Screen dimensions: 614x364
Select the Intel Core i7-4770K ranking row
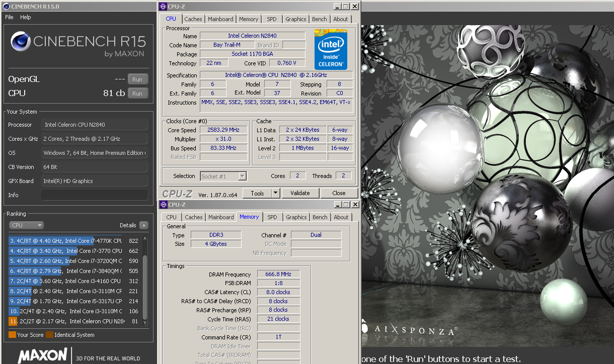[74, 241]
